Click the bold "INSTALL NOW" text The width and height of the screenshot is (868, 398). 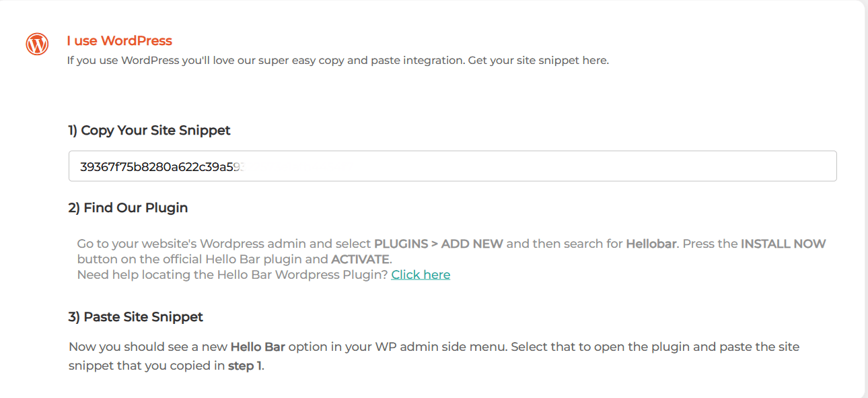pos(783,244)
